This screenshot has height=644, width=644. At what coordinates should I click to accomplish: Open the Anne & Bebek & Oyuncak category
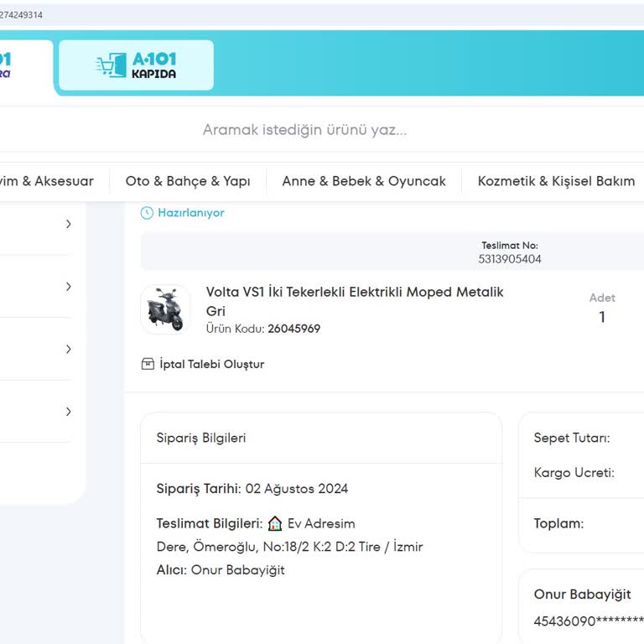[364, 181]
